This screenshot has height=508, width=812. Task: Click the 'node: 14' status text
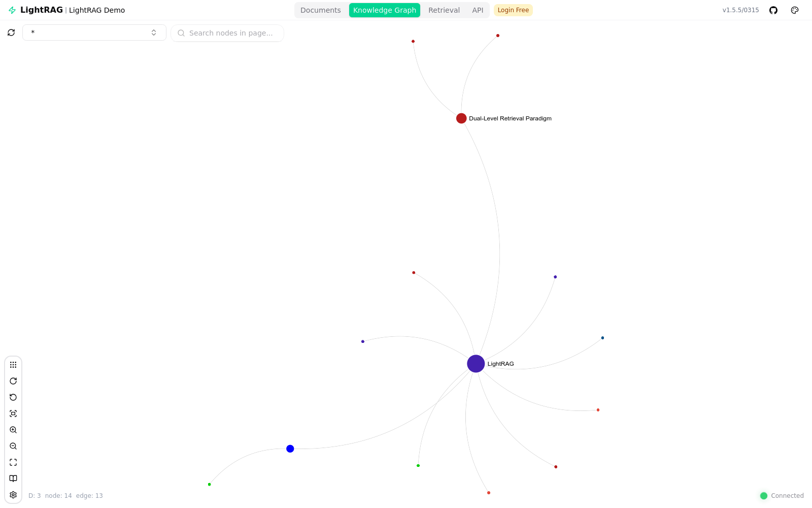coord(58,496)
